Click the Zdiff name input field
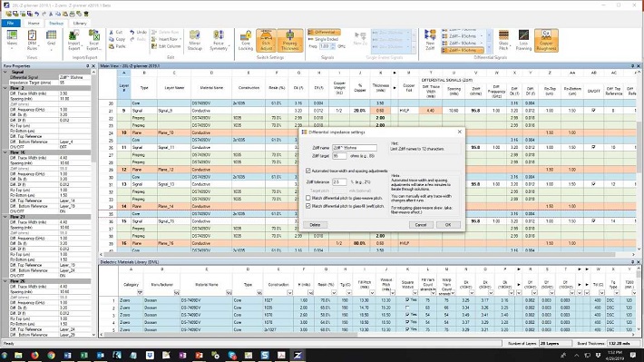 [355, 148]
